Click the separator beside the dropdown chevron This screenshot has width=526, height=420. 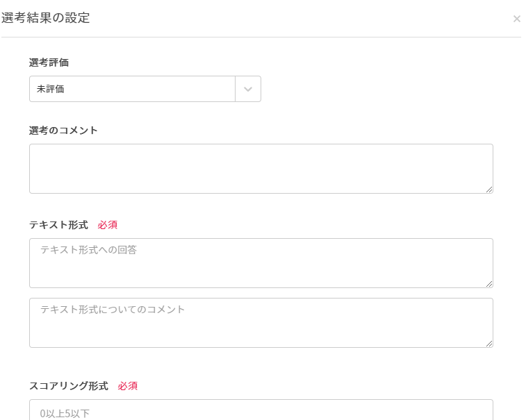tap(236, 89)
